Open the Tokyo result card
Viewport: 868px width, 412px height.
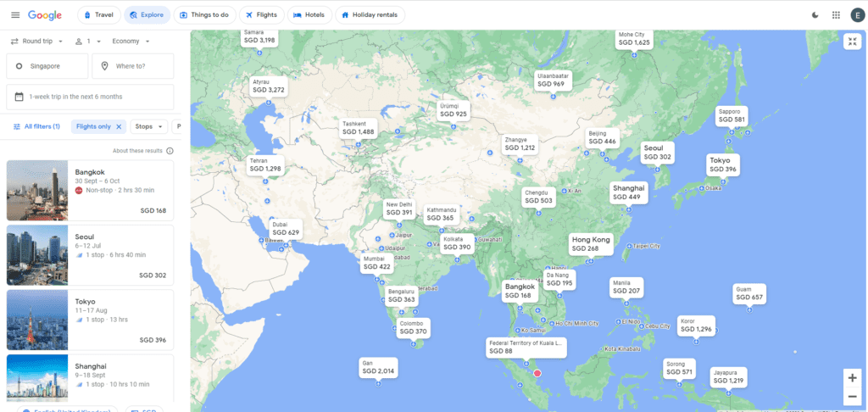(90, 320)
